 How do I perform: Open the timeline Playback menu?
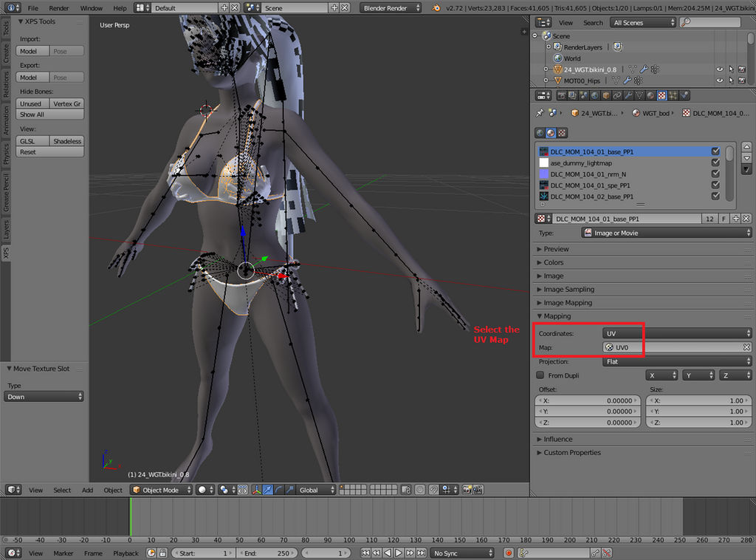pos(126,553)
